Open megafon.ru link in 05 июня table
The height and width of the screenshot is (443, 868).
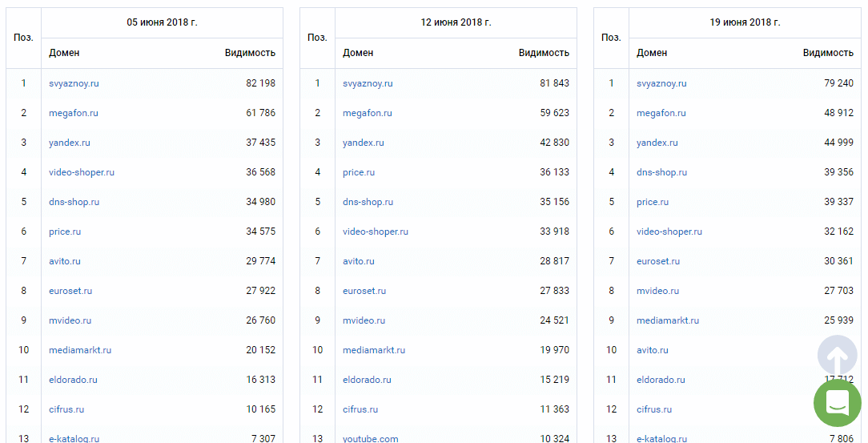point(73,113)
